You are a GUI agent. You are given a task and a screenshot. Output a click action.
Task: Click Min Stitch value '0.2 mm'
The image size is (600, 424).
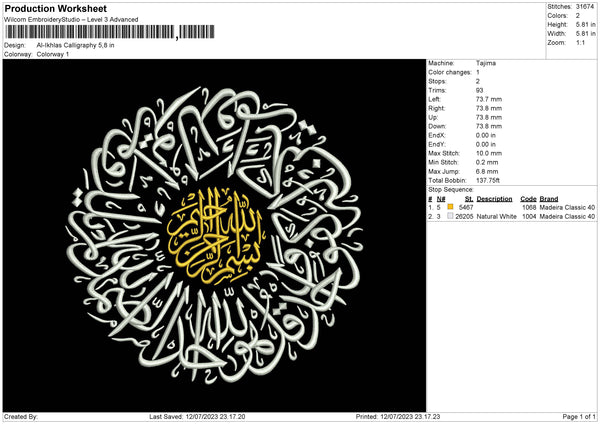tap(487, 162)
